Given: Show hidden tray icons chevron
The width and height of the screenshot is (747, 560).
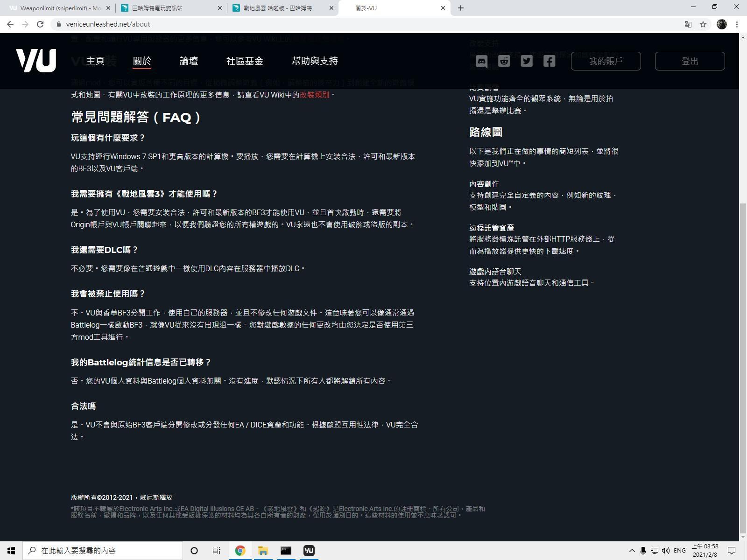Looking at the screenshot, I should tap(632, 551).
